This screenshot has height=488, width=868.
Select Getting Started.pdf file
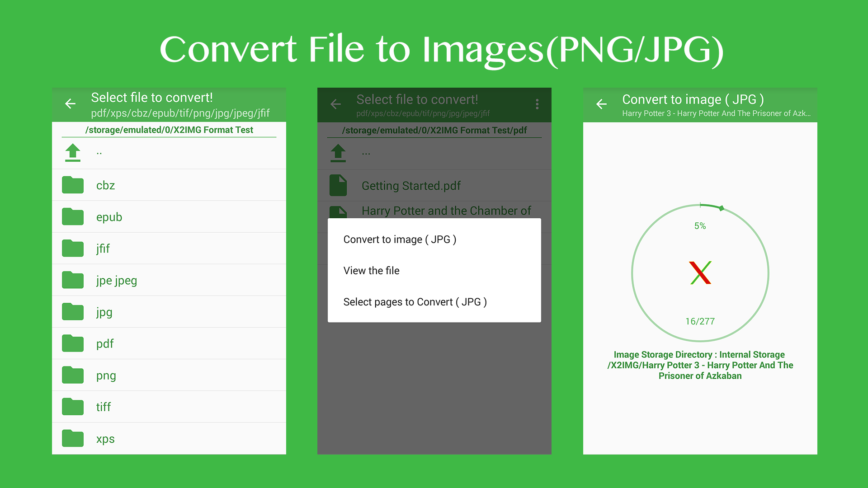[x=410, y=186]
